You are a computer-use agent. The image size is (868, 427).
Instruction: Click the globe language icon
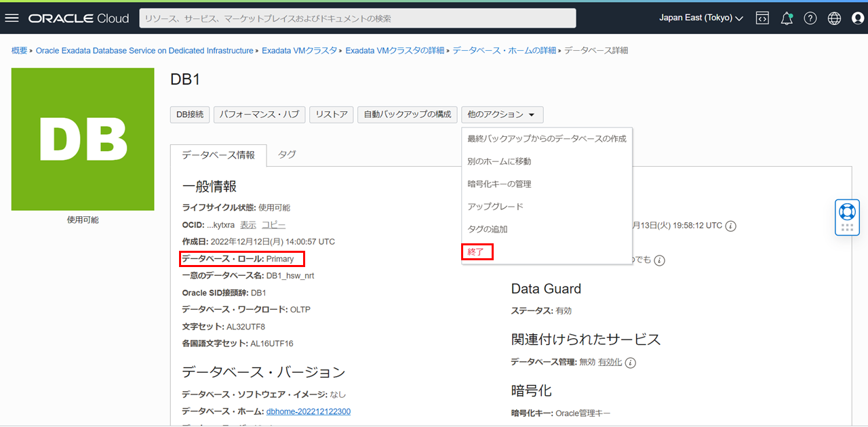click(834, 18)
